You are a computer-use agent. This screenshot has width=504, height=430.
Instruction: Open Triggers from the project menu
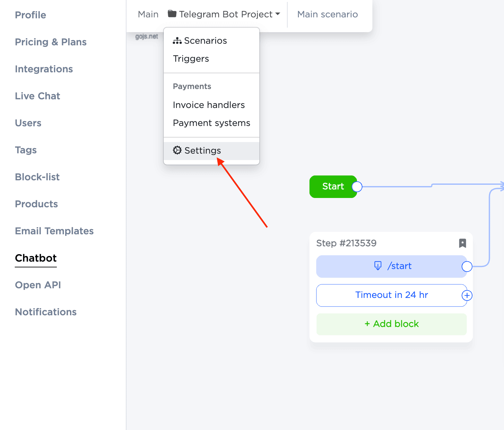coord(191,59)
